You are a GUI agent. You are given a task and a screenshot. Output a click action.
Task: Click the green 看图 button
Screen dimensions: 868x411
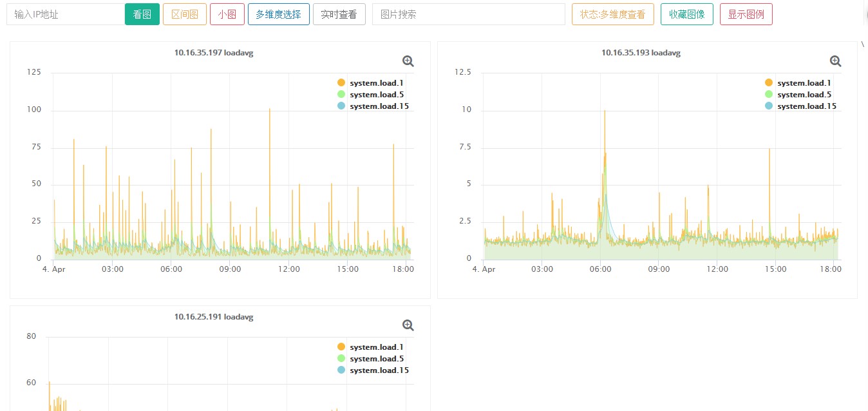(x=142, y=14)
